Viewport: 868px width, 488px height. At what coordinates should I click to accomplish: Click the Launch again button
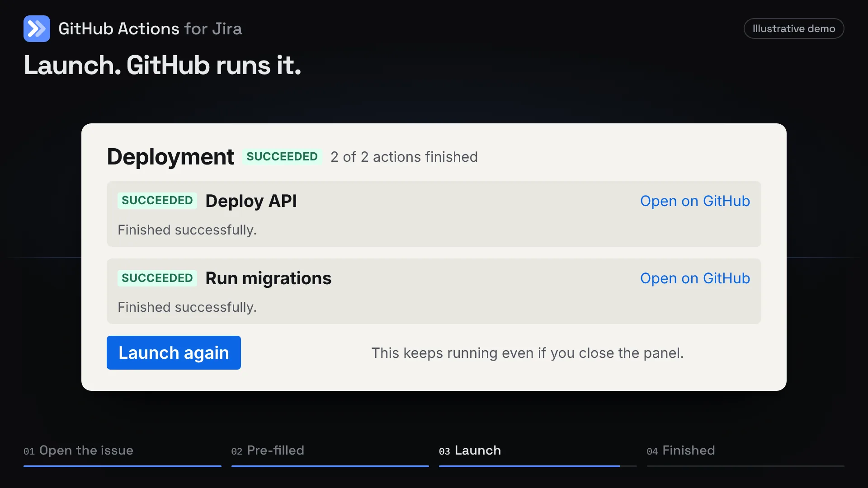(174, 352)
